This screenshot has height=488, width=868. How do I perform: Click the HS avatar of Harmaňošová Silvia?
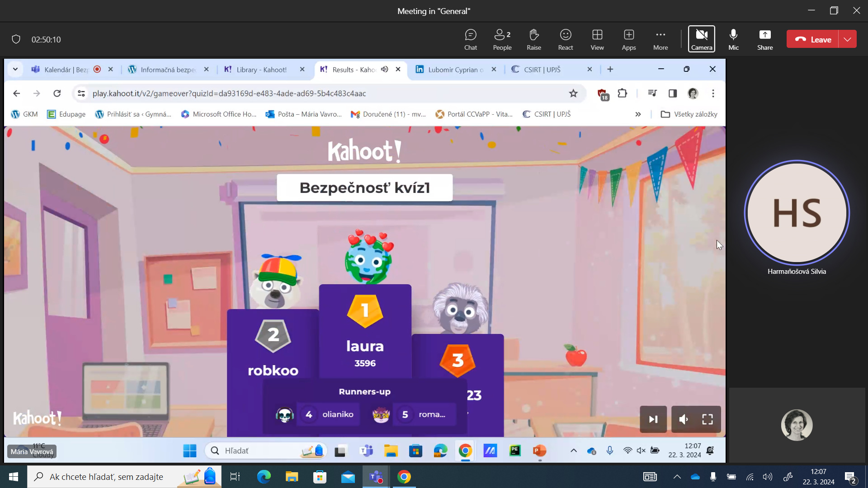click(x=797, y=212)
